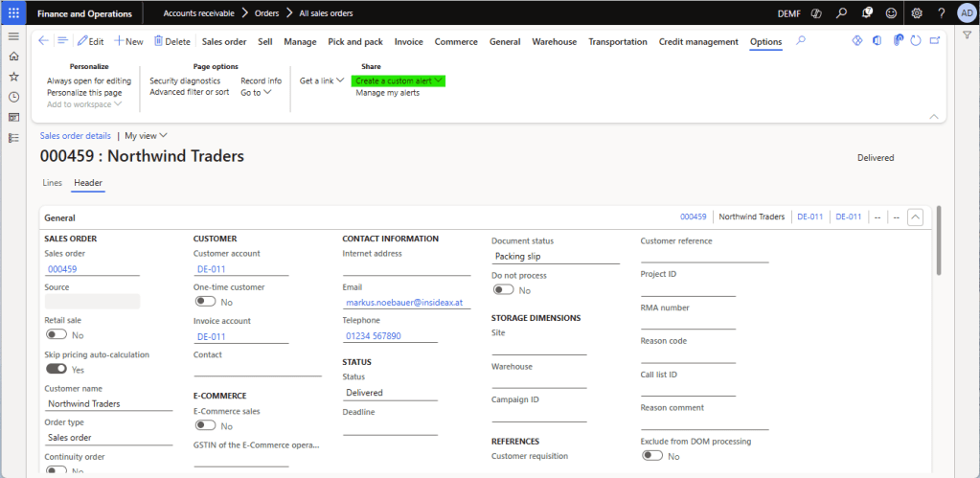The width and height of the screenshot is (980, 478).
Task: Click the Customer reference input field
Action: (705, 256)
